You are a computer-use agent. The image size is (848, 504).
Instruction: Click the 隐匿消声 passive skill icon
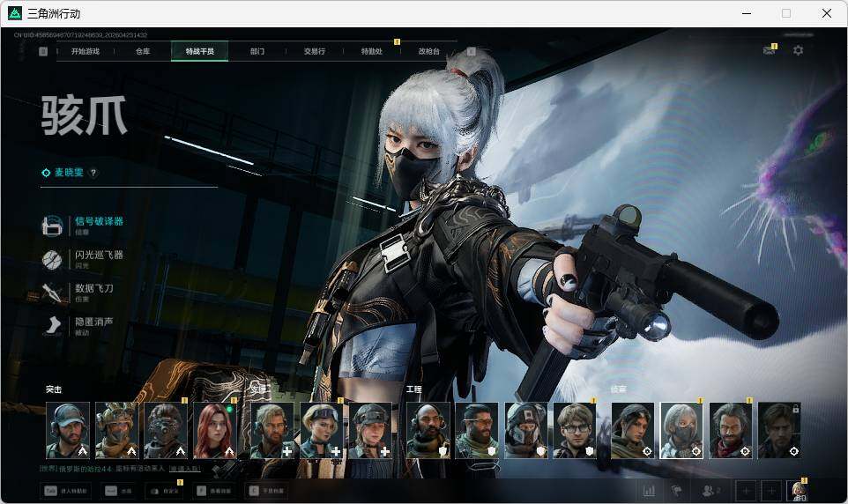(53, 325)
